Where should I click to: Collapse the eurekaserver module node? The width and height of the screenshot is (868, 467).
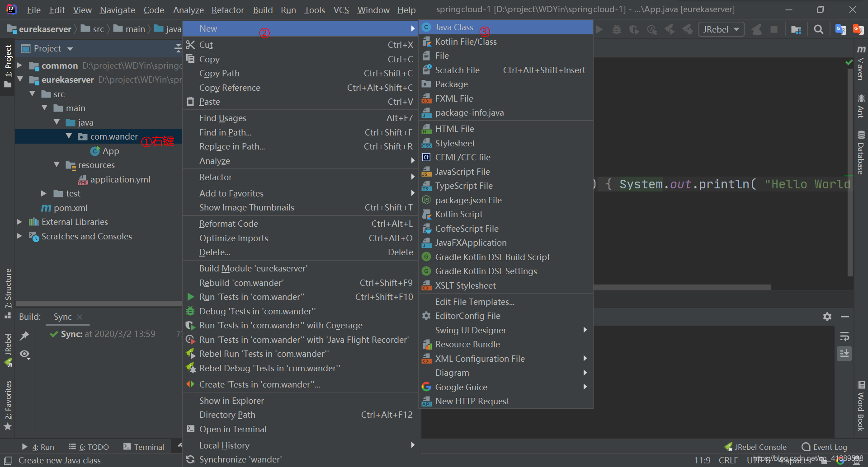[x=19, y=79]
